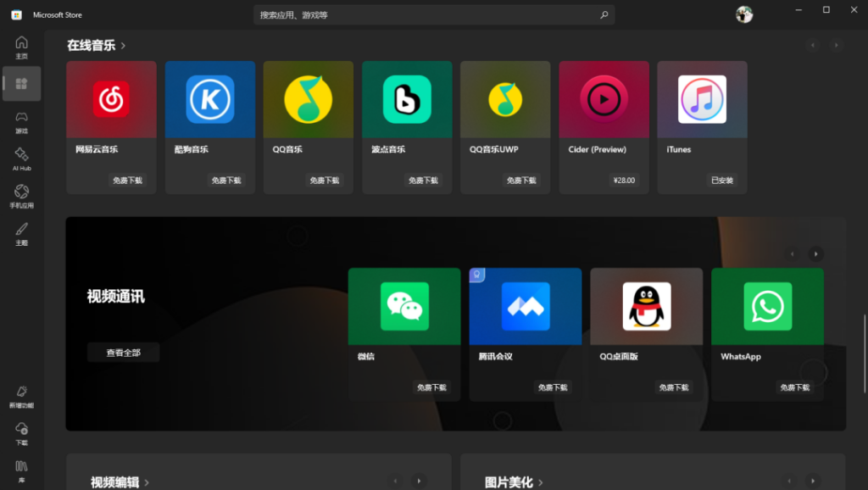Open AI Hub from sidebar

click(21, 159)
